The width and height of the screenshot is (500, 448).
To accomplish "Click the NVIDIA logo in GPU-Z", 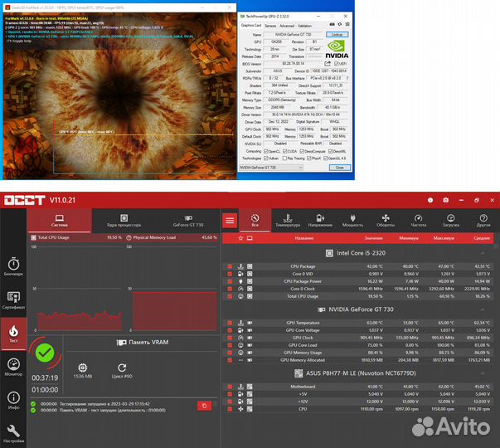I will pyautogui.click(x=337, y=50).
